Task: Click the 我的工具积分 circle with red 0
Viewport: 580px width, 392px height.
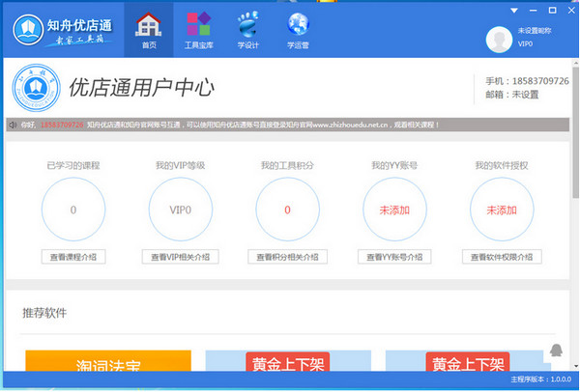Action: tap(287, 210)
